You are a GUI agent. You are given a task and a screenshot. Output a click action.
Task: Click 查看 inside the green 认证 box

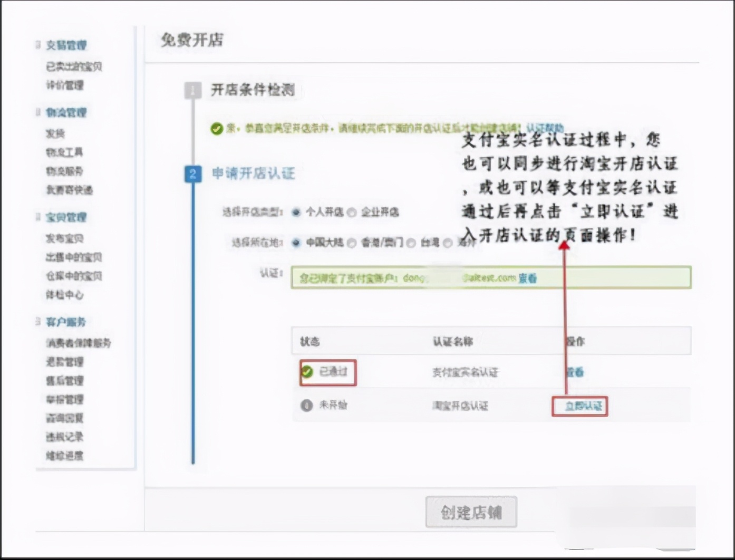[527, 278]
